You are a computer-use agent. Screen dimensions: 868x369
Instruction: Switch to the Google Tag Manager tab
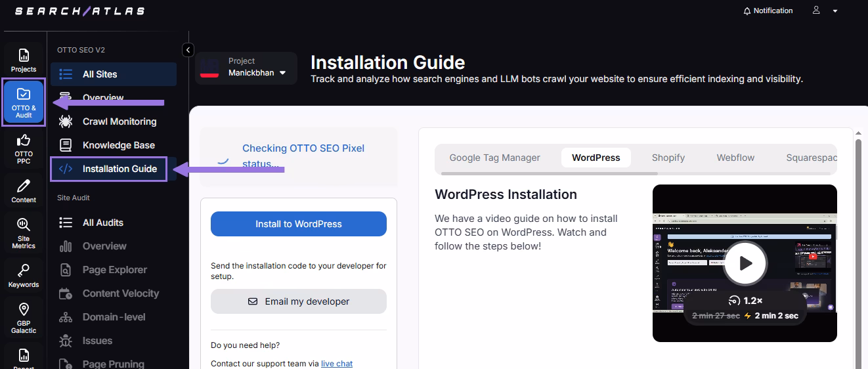click(494, 158)
